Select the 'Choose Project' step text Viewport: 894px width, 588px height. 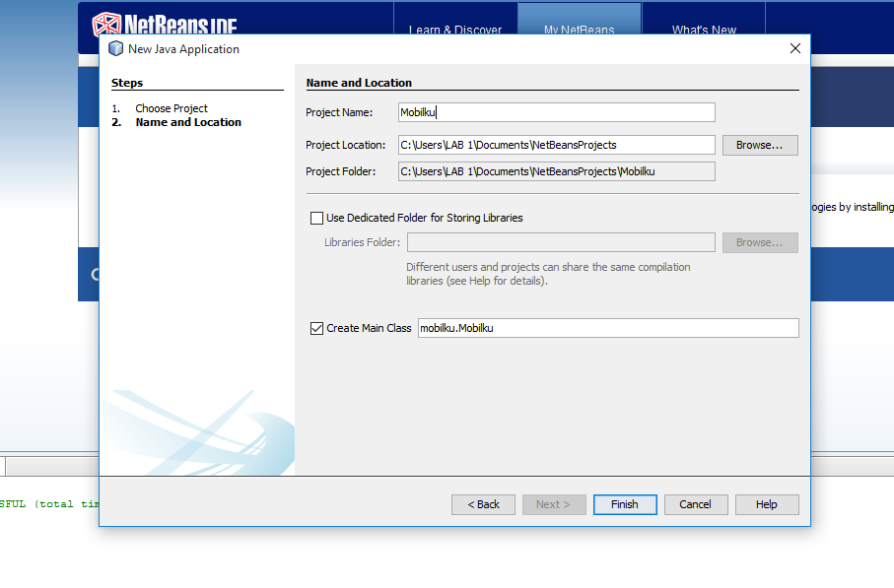coord(172,108)
